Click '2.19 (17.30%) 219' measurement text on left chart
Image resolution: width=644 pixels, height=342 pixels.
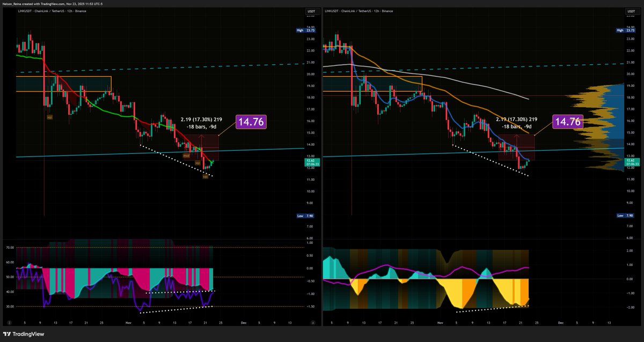pyautogui.click(x=201, y=119)
